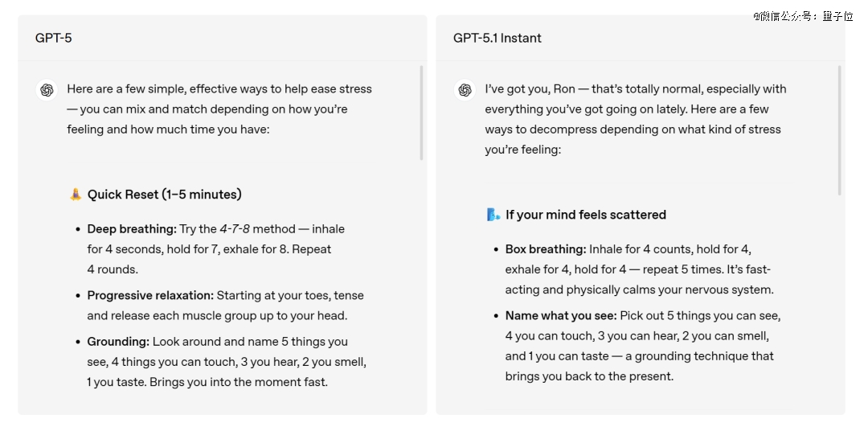Select the GPT-5.1 Instant panel header
Image resolution: width=868 pixels, height=427 pixels.
[x=497, y=38]
